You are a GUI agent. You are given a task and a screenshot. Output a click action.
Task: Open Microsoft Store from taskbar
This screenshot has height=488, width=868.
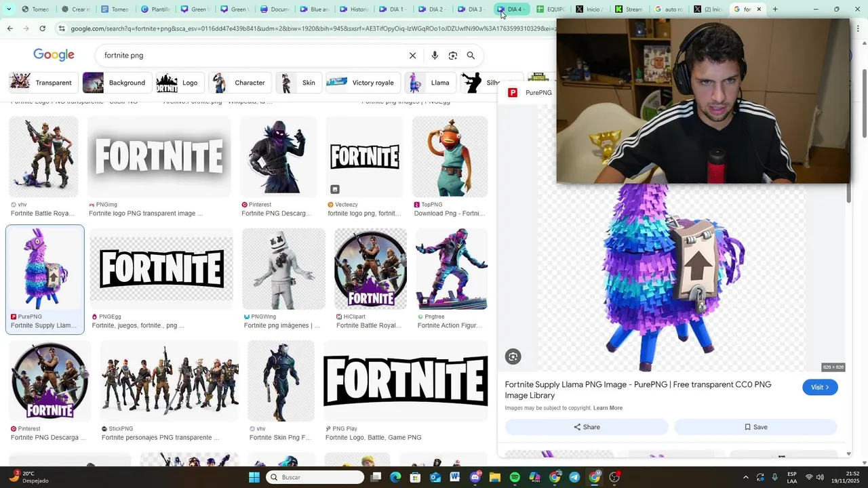pyautogui.click(x=415, y=477)
